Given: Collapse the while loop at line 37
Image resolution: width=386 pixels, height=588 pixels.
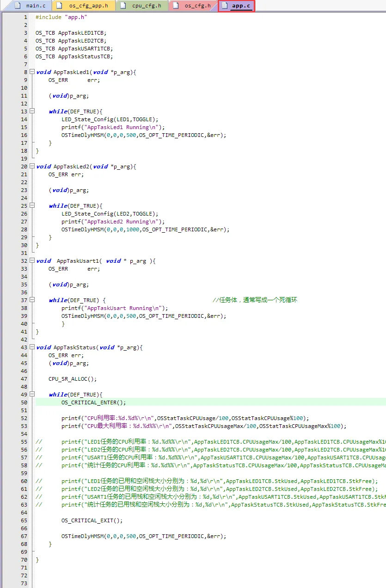Looking at the screenshot, I should tap(31, 300).
